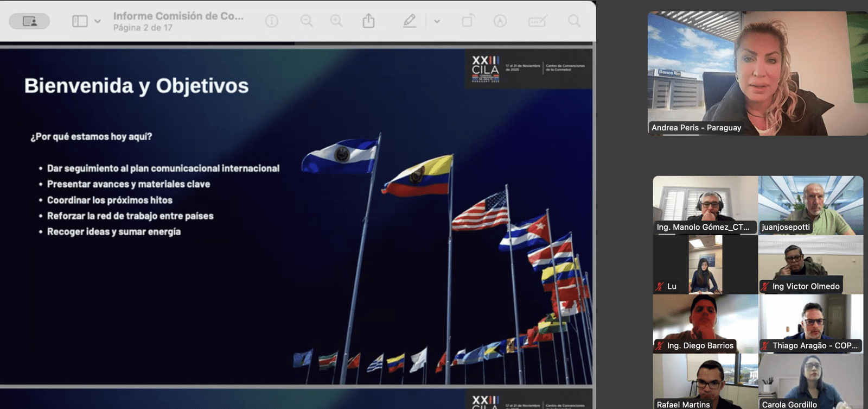This screenshot has width=868, height=409.
Task: Expand the highlight color dropdown arrow
Action: click(437, 22)
